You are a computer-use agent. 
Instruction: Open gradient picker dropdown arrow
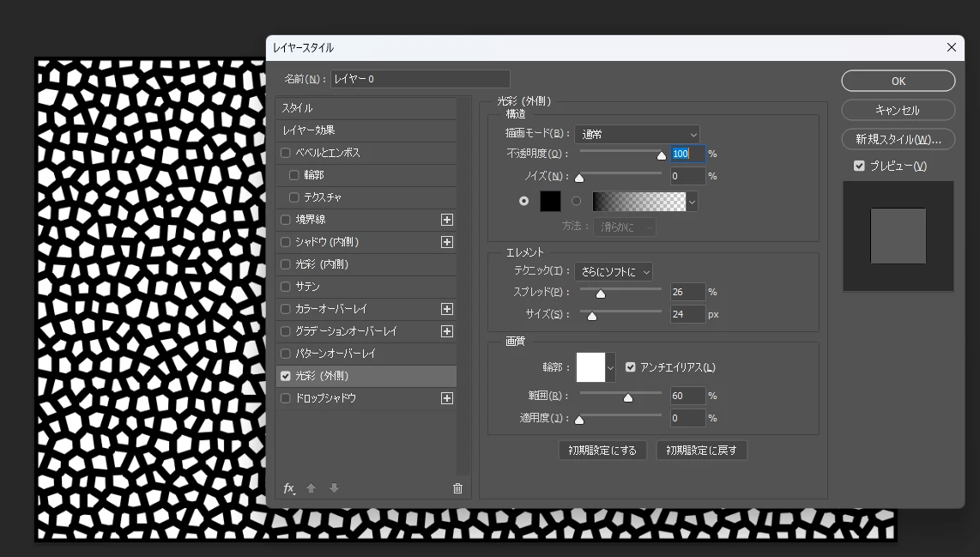[692, 202]
